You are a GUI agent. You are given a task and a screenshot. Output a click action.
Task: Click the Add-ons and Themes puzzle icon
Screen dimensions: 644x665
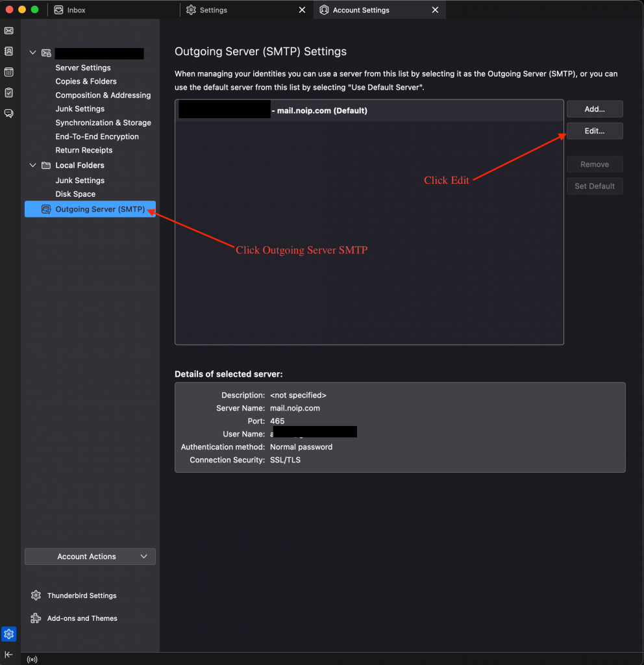pos(36,618)
